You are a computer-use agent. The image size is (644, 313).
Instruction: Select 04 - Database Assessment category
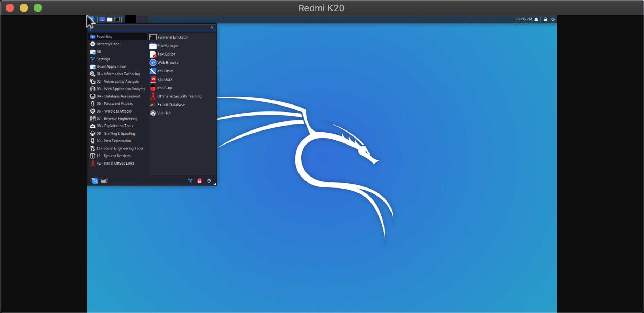[118, 96]
